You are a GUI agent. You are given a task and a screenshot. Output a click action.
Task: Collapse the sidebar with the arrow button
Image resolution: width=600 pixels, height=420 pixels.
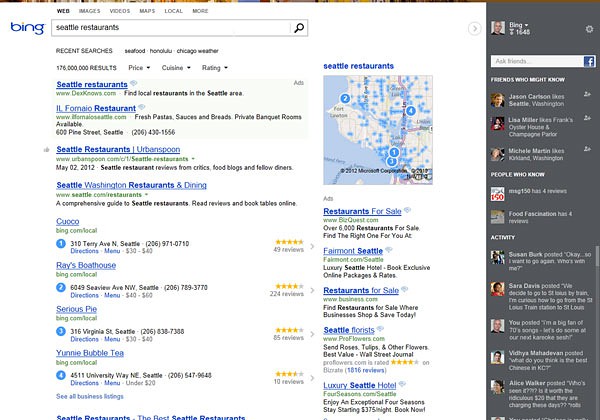point(474,29)
